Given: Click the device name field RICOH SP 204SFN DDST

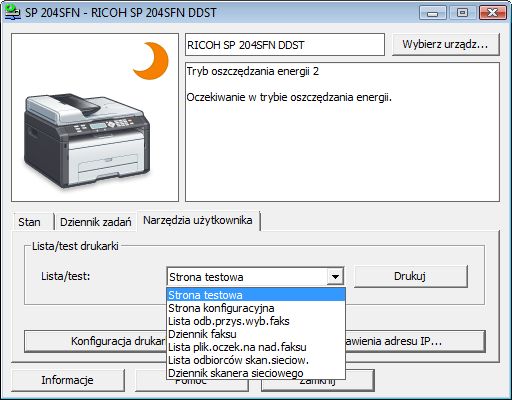Looking at the screenshot, I should pos(285,44).
